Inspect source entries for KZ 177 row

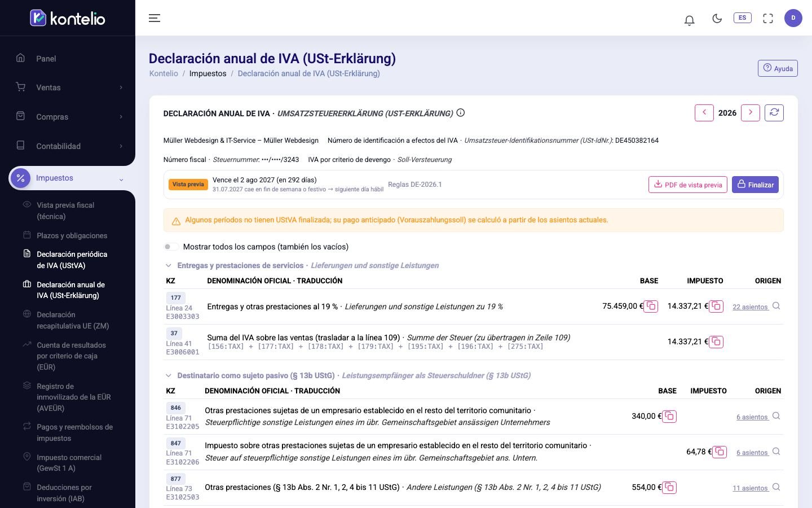(x=776, y=306)
